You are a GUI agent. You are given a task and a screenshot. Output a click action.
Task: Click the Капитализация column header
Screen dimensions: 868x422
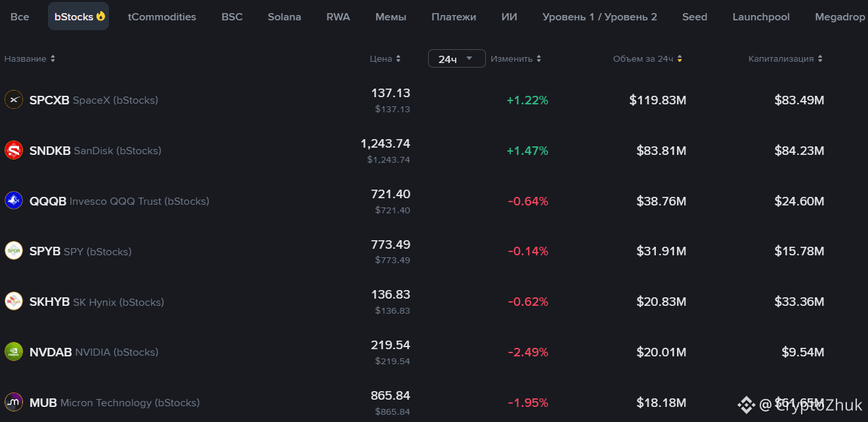coord(781,59)
